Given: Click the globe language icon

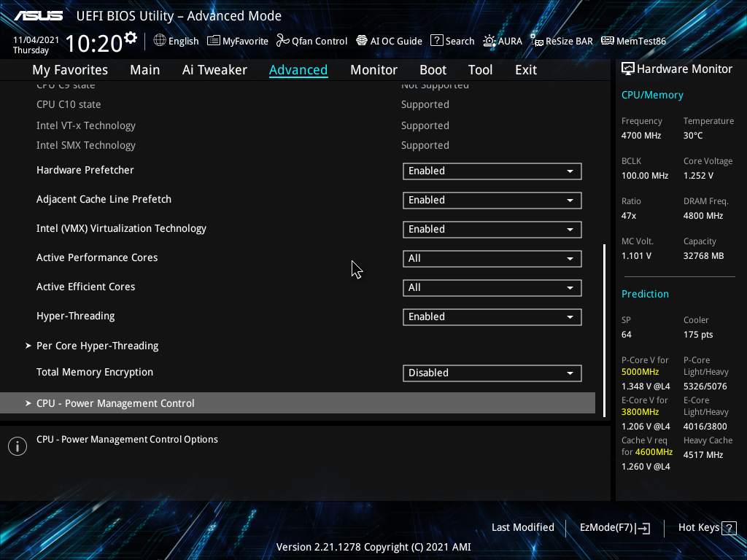Looking at the screenshot, I should (x=160, y=41).
